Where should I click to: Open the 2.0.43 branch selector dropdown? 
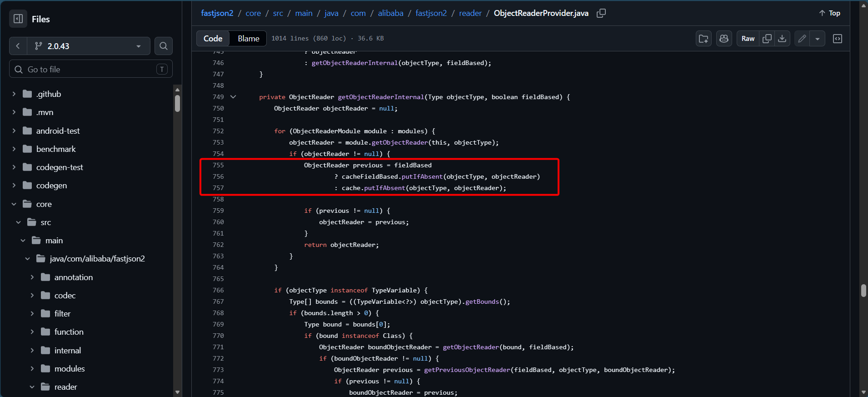pyautogui.click(x=88, y=46)
